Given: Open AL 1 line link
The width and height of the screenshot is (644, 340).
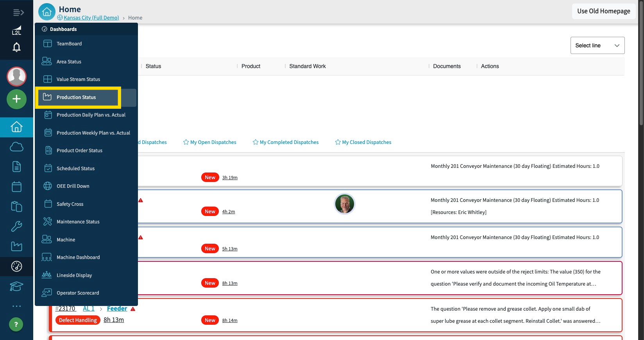Looking at the screenshot, I should pyautogui.click(x=89, y=309).
